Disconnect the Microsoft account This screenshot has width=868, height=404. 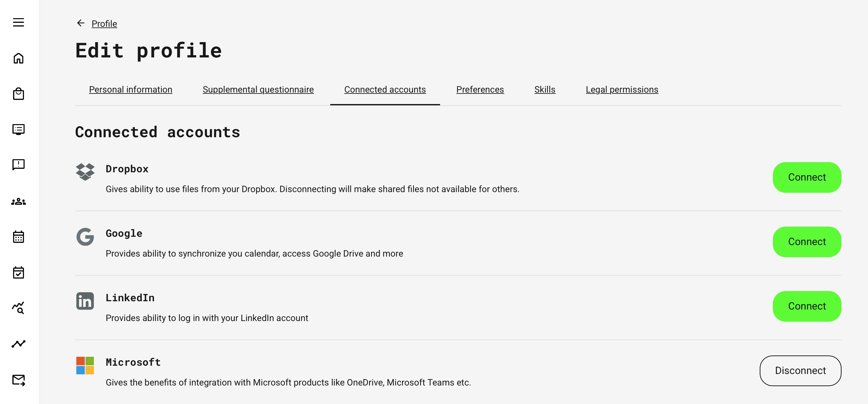pos(800,370)
